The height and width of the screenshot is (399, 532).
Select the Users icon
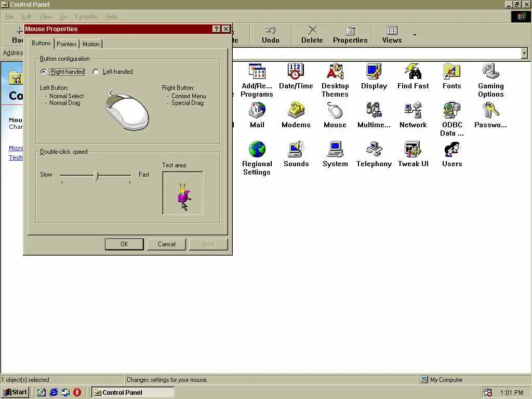pos(451,154)
